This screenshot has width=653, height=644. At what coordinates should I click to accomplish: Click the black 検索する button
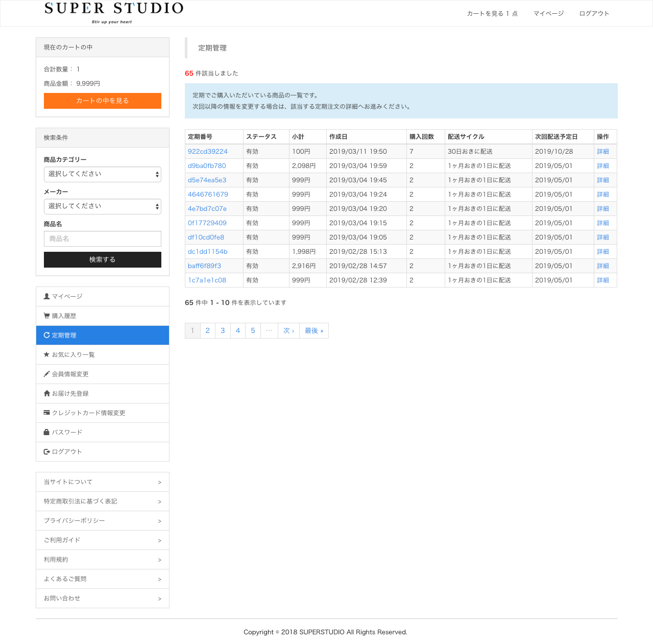[x=103, y=259]
